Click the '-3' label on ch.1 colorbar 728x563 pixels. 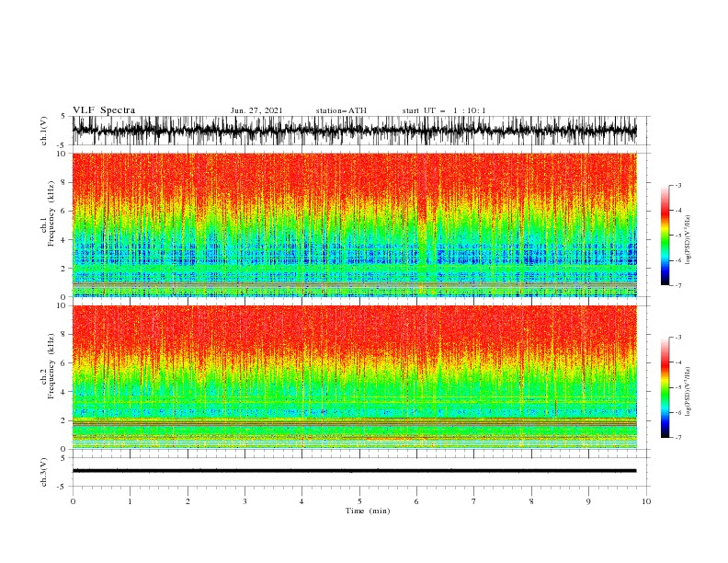coord(677,185)
